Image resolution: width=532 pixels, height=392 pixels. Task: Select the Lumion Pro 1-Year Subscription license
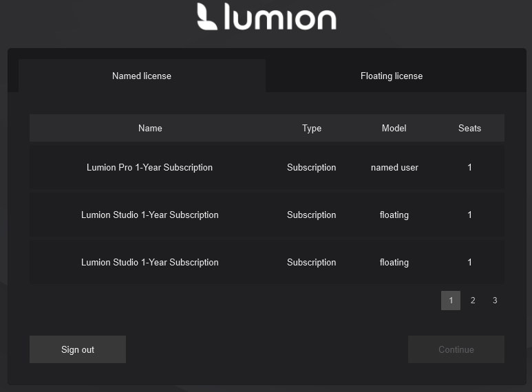[149, 167]
